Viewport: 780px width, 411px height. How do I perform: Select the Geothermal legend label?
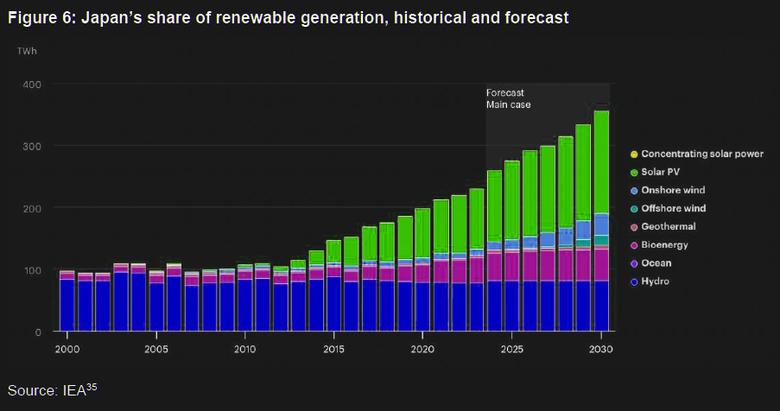[669, 226]
